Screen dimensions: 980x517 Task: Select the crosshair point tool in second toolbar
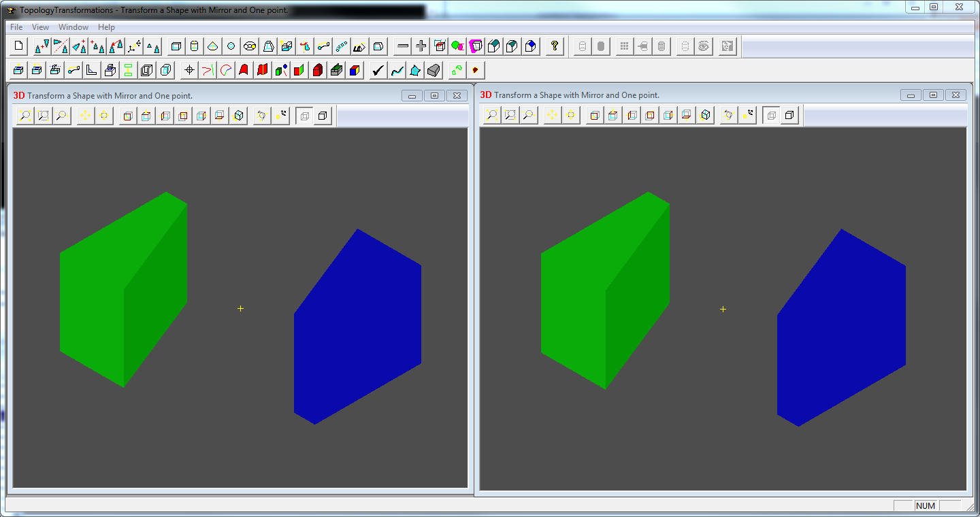(x=189, y=70)
